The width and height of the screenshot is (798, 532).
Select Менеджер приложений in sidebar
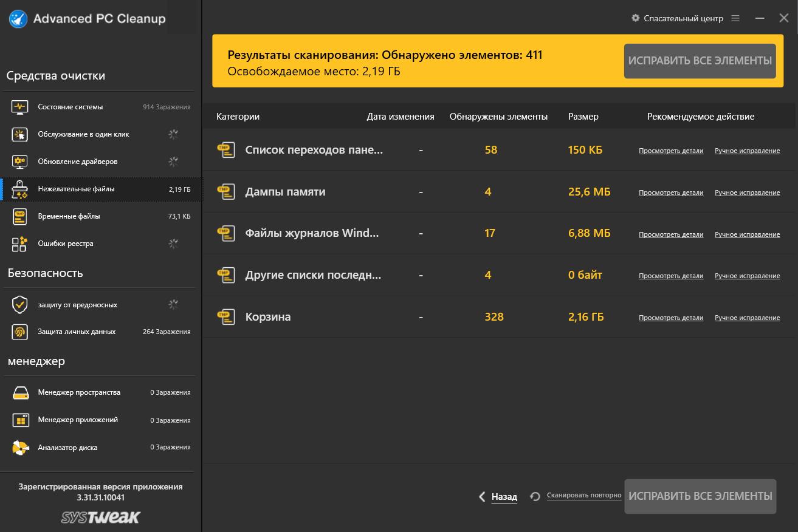78,420
